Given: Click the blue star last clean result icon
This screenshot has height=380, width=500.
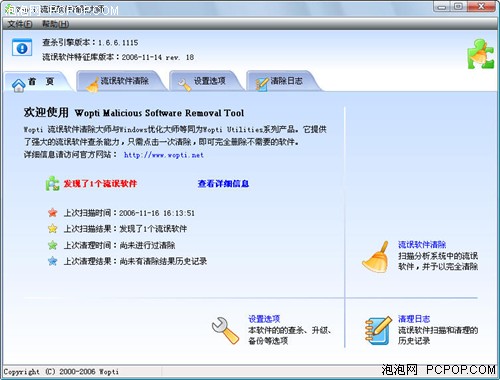Looking at the screenshot, I should click(x=53, y=261).
